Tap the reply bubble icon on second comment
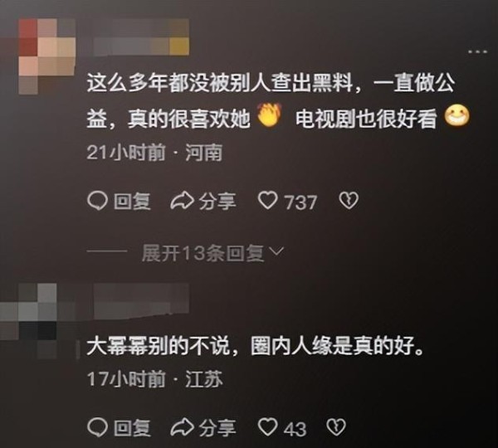The height and width of the screenshot is (448, 498). click(97, 427)
